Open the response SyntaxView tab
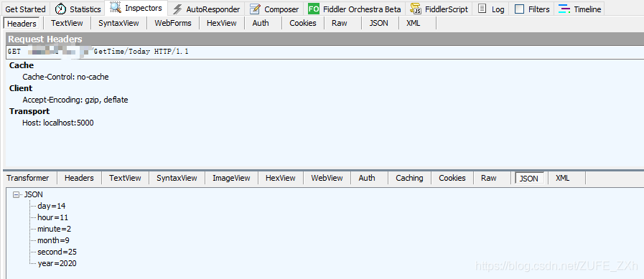The width and height of the screenshot is (644, 279). pyautogui.click(x=177, y=178)
